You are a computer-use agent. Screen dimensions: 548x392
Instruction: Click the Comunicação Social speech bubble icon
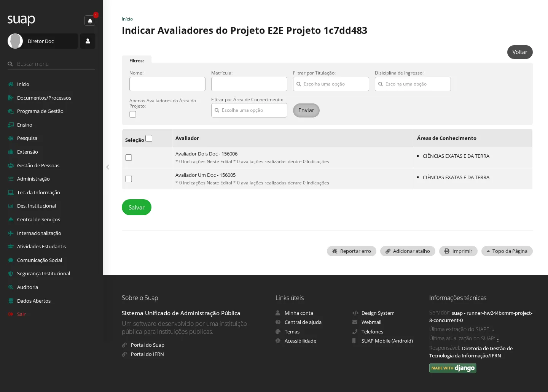click(11, 260)
